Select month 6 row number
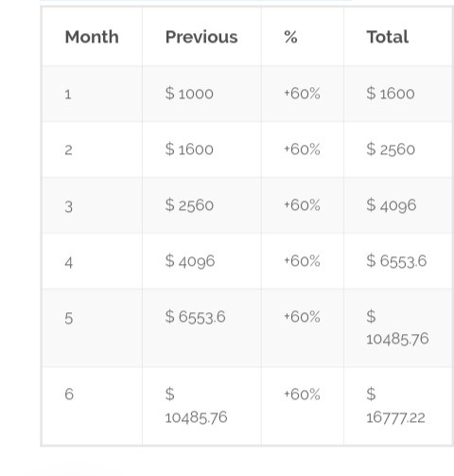454x476 pixels. click(x=69, y=395)
